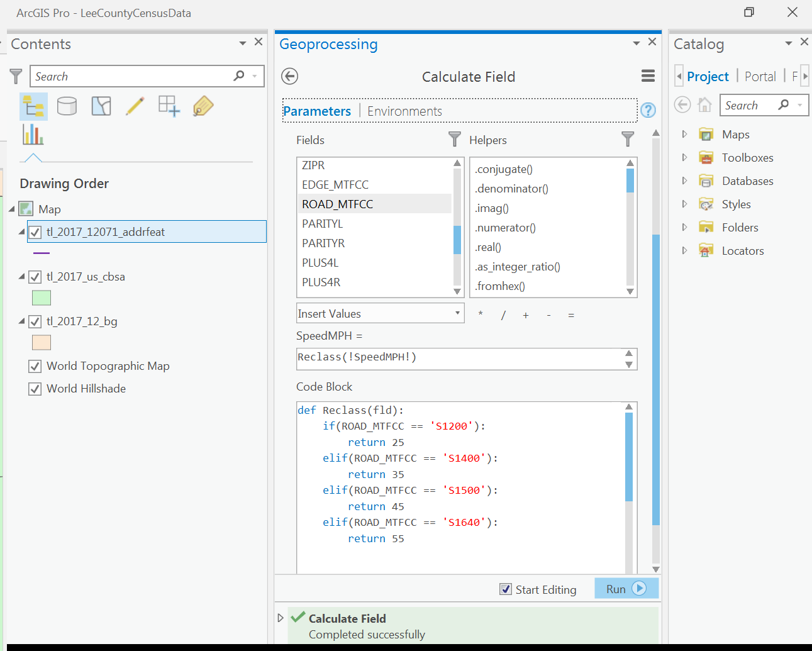Switch Contents to List By Data Source view
812x651 pixels.
point(67,106)
